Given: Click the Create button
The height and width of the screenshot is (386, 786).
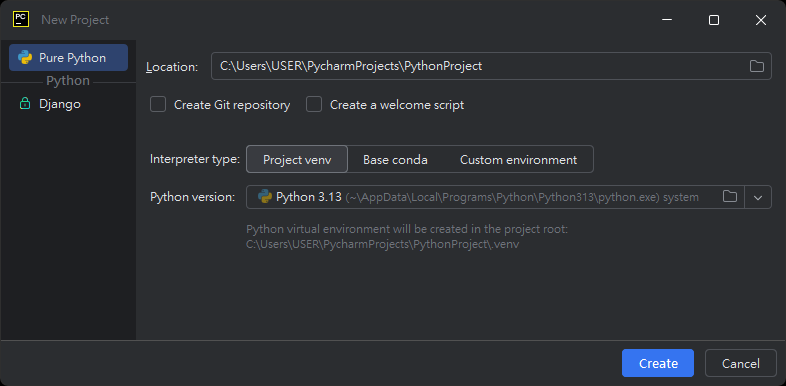Looking at the screenshot, I should (658, 363).
